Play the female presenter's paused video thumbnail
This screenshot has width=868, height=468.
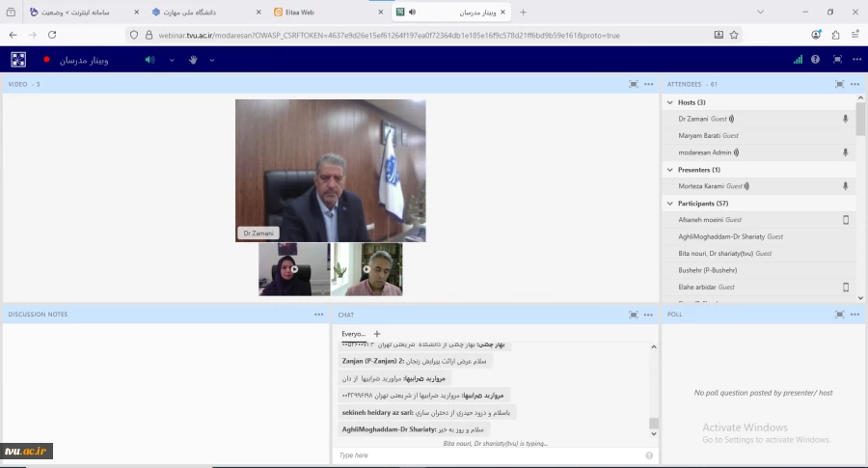tap(294, 269)
